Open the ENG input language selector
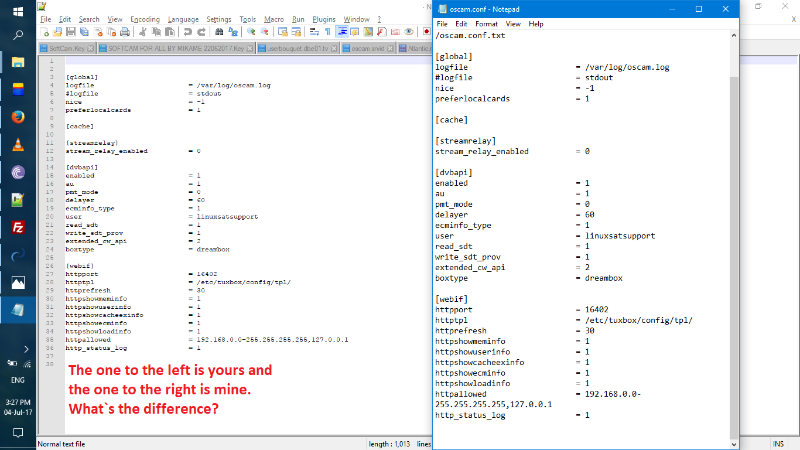 [x=18, y=381]
